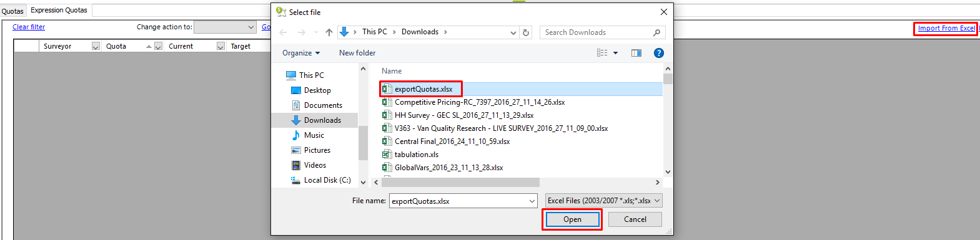Open Quota column filter dropdown
The image size is (980, 240).
click(x=159, y=46)
